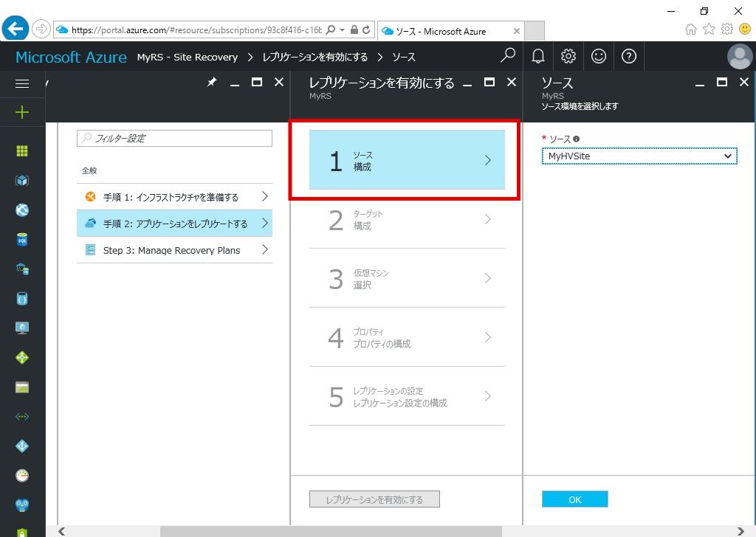Viewport: 756px width, 537px height.
Task: Open the browser tools gear icon
Action: (727, 30)
